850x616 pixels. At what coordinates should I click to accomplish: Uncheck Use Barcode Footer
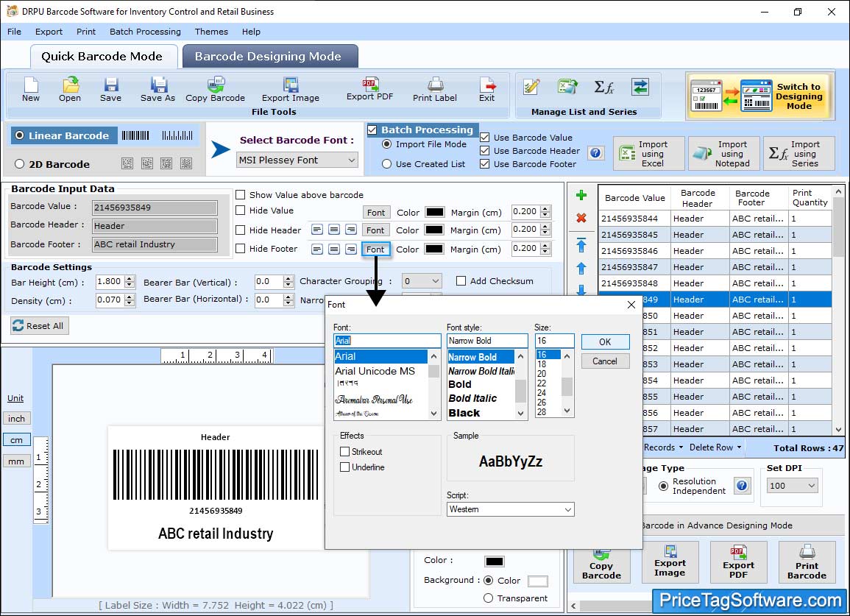coord(485,164)
